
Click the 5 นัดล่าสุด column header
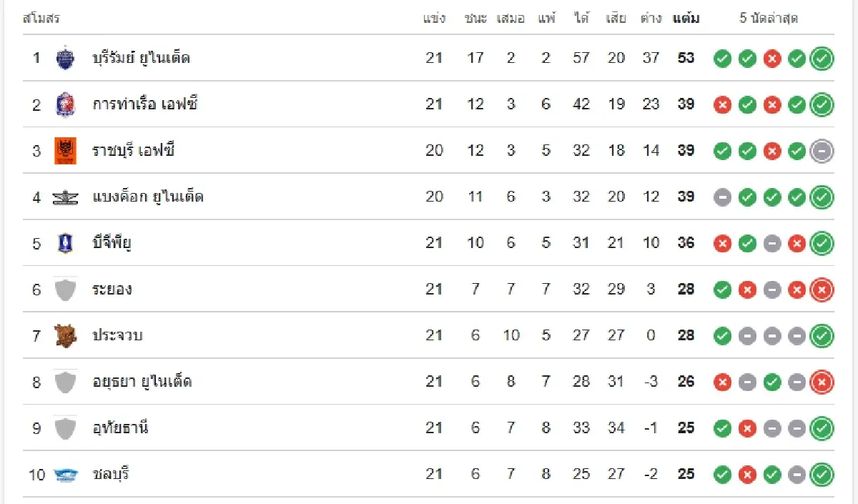tap(769, 19)
